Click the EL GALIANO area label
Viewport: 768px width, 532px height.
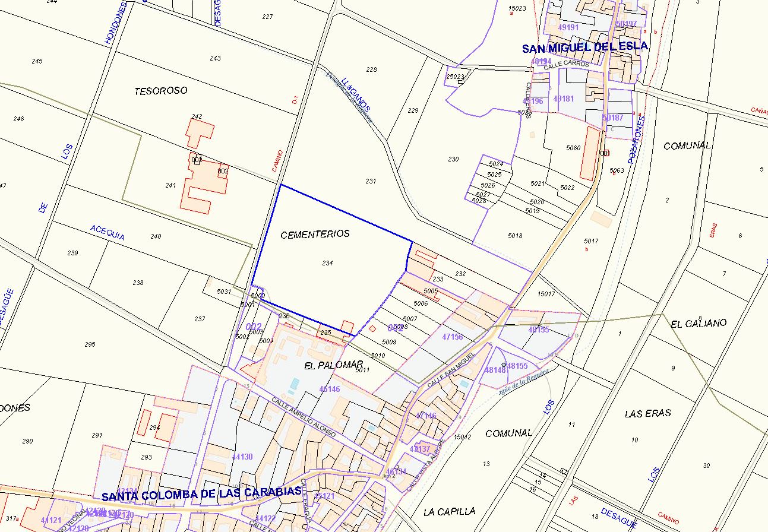(699, 324)
